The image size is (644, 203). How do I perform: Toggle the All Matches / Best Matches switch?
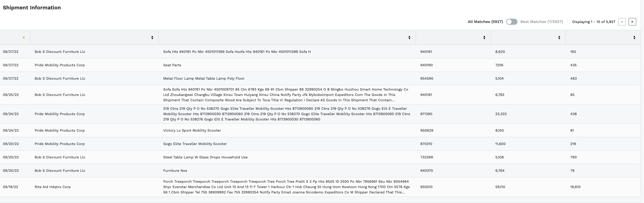click(511, 22)
